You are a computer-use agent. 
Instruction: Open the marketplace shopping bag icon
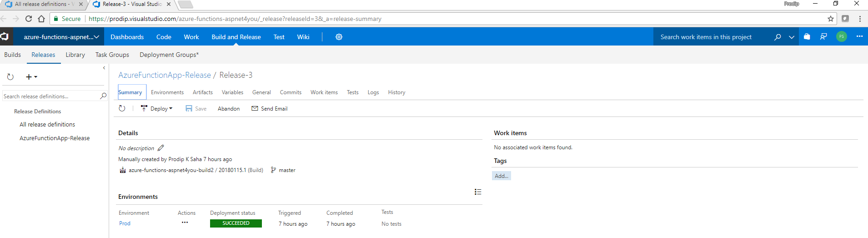click(x=807, y=37)
